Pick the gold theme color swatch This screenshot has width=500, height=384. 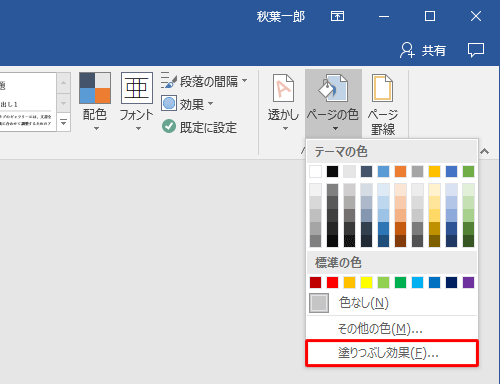coord(434,172)
